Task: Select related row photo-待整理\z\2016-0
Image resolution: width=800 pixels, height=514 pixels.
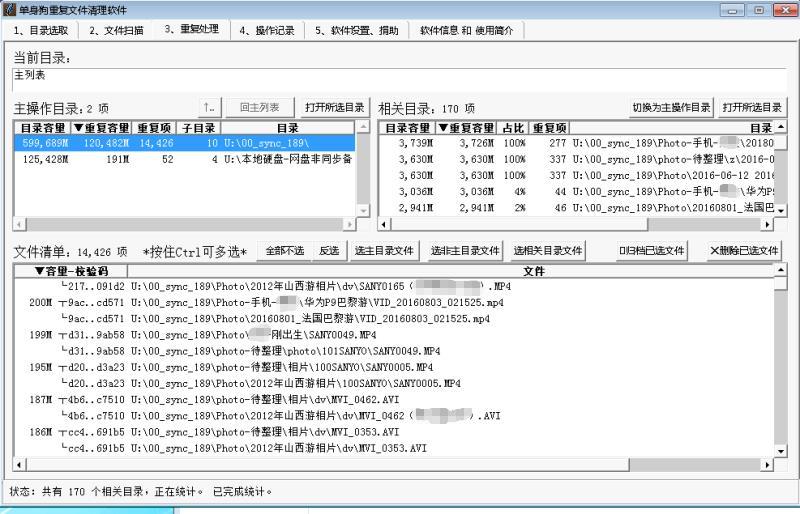Action: (577, 159)
